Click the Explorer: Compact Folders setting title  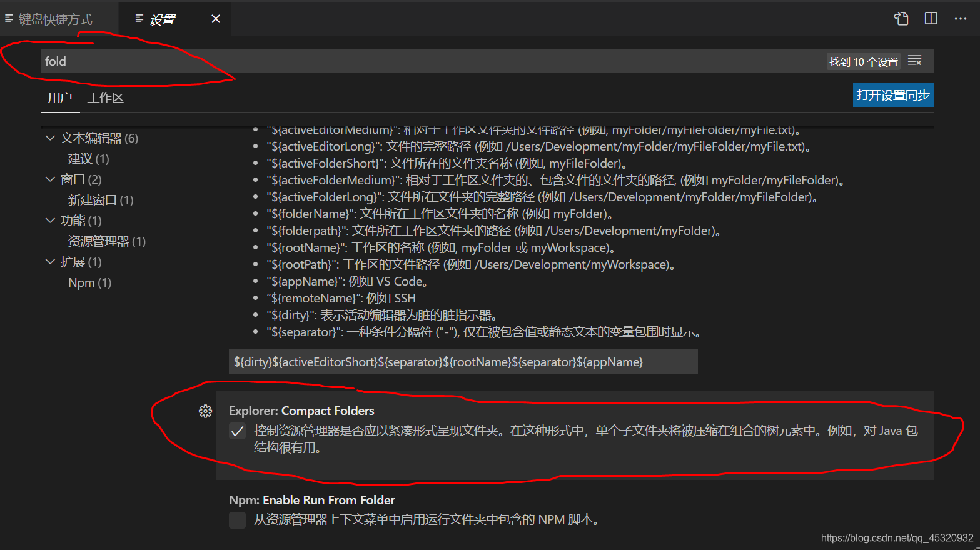301,411
